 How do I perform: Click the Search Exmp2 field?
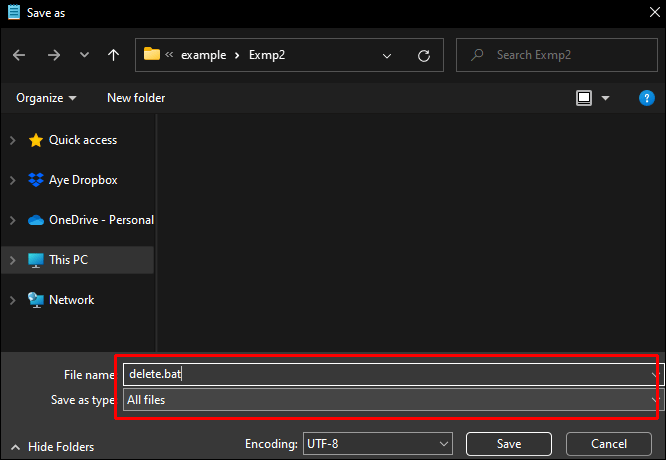pos(557,55)
